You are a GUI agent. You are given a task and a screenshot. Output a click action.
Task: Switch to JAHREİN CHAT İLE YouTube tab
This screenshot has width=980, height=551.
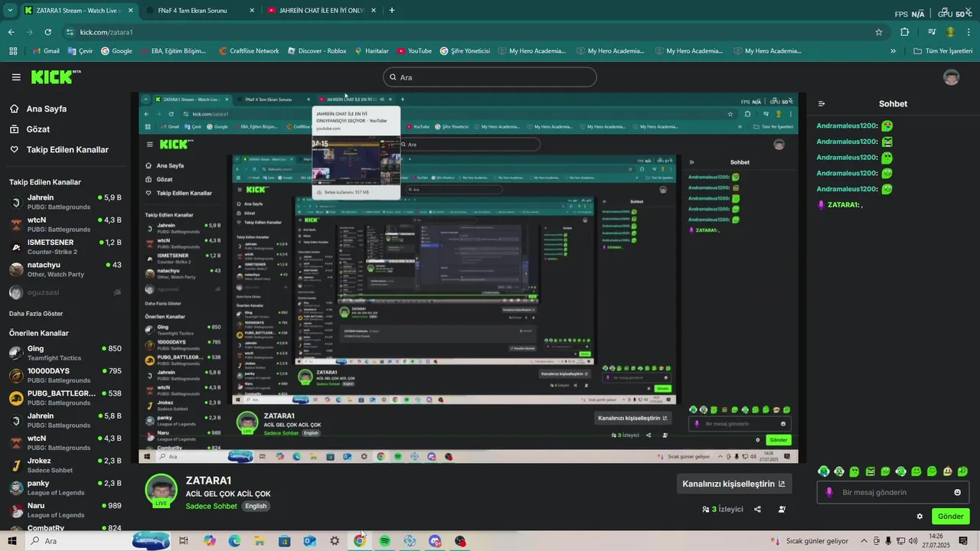point(322,11)
